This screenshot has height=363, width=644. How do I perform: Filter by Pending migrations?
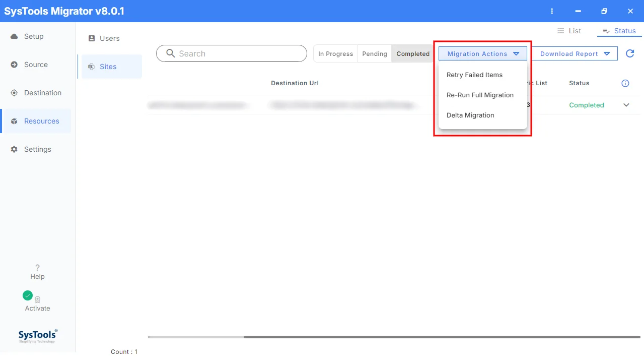375,54
